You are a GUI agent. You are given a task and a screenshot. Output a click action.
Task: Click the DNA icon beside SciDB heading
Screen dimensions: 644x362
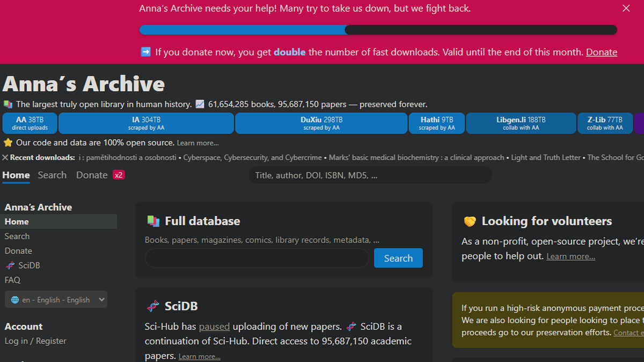tap(153, 306)
